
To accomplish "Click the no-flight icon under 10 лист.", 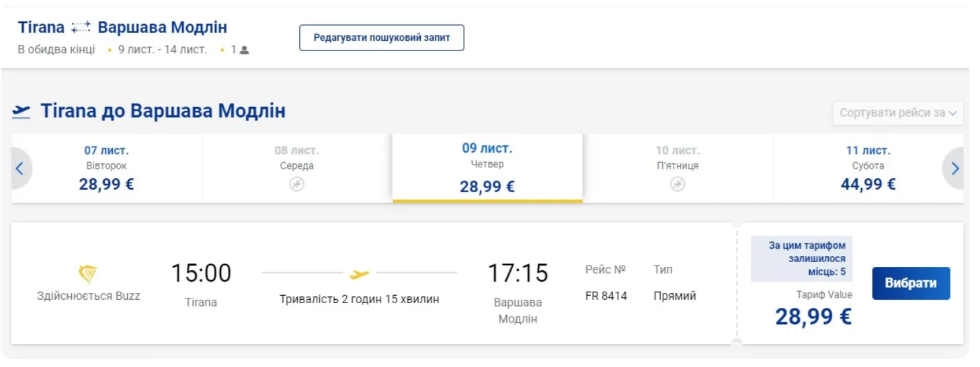I will [x=678, y=184].
